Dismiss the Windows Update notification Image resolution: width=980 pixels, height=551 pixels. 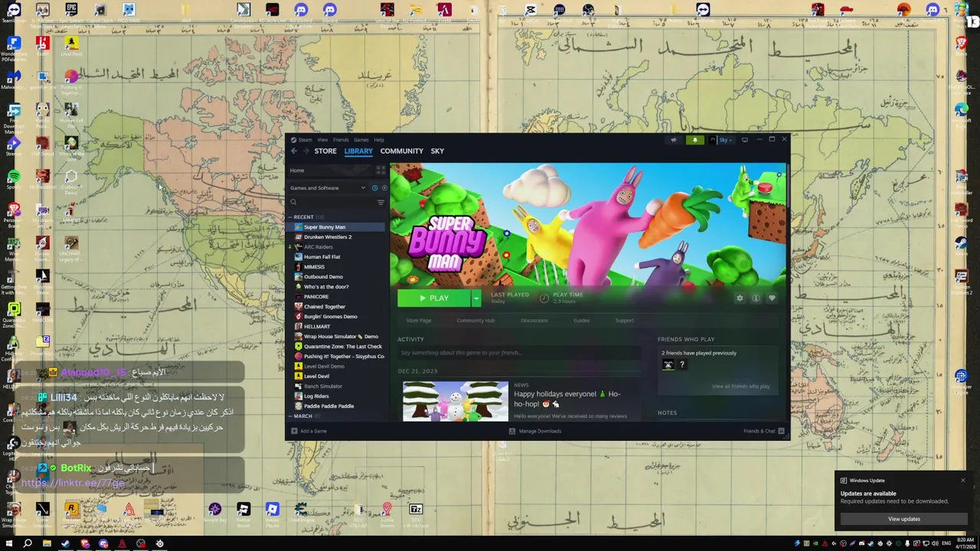(x=963, y=481)
